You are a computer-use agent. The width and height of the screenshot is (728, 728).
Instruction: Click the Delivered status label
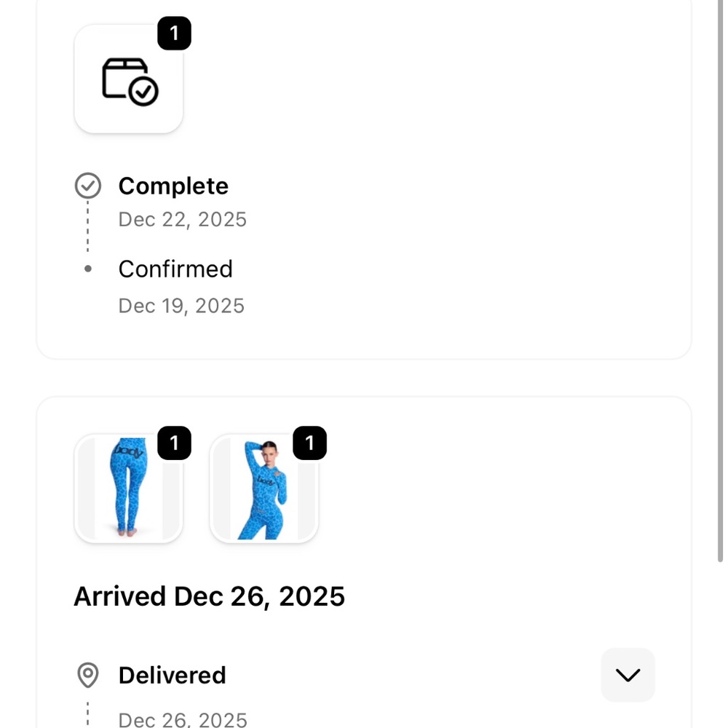(172, 675)
